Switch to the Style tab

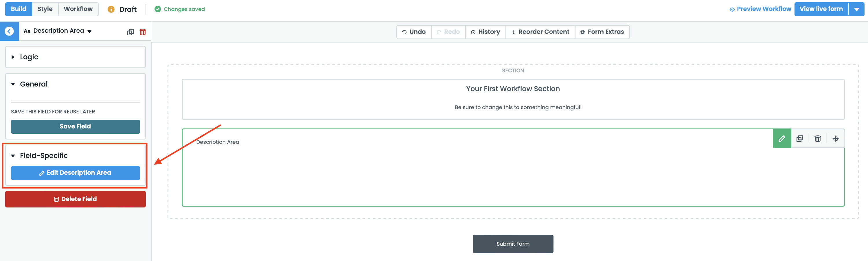click(x=45, y=9)
